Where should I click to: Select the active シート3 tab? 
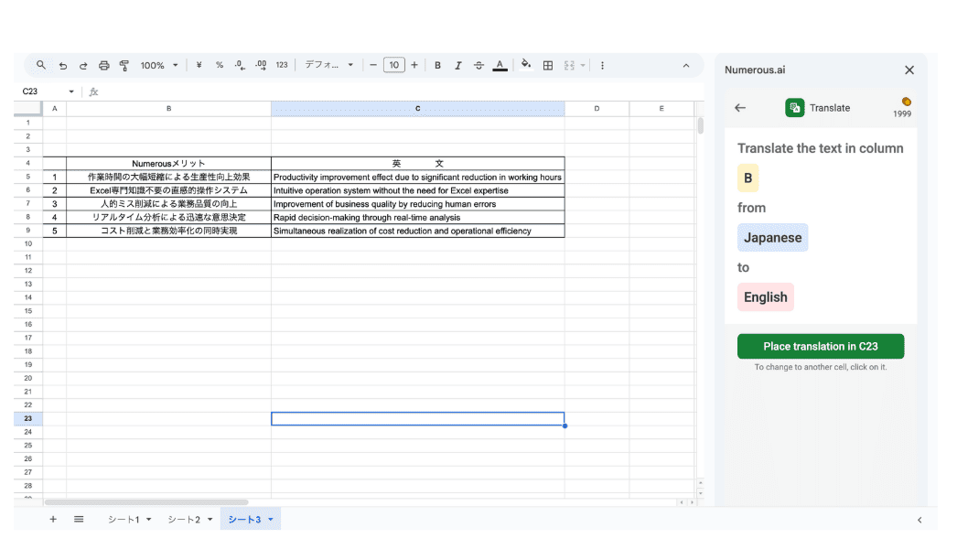tap(244, 520)
